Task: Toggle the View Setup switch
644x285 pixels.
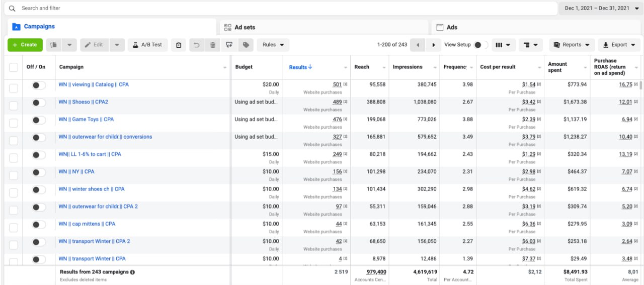Action: (x=480, y=45)
